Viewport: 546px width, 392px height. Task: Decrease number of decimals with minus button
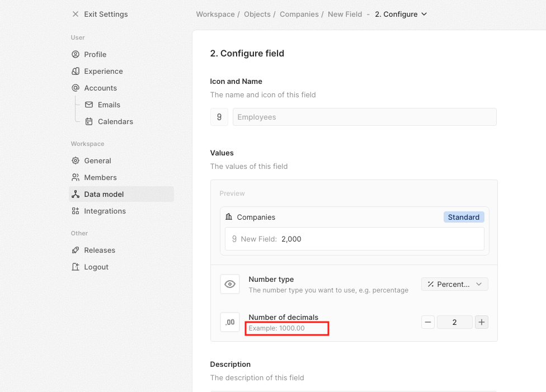(x=428, y=322)
